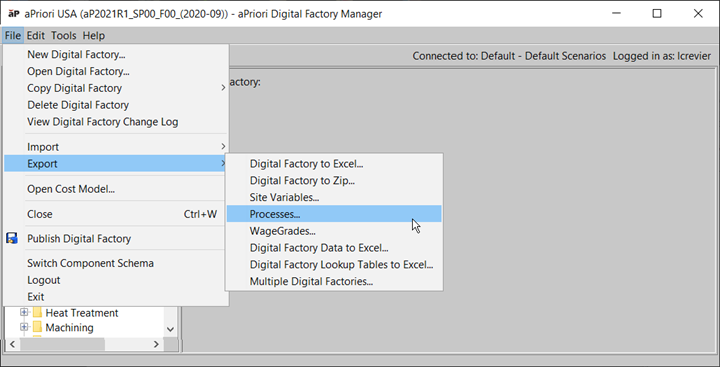Click the tree horizontal scrollbar thumb
The height and width of the screenshot is (367, 720).
click(x=62, y=344)
